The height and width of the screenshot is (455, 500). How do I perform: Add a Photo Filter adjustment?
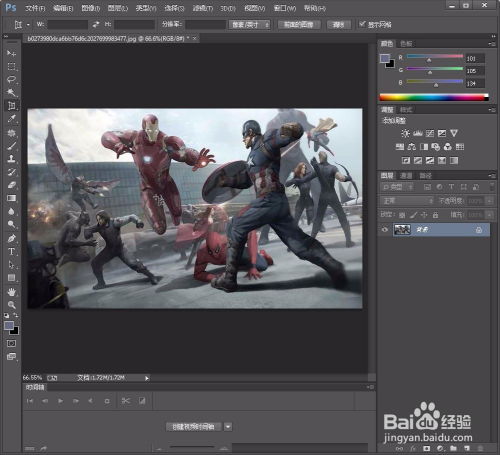coord(436,147)
